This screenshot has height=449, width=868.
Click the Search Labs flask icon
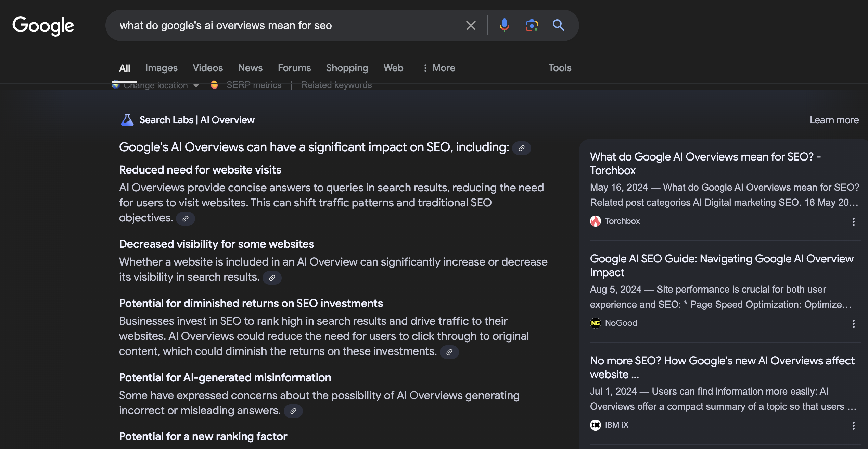pos(127,120)
